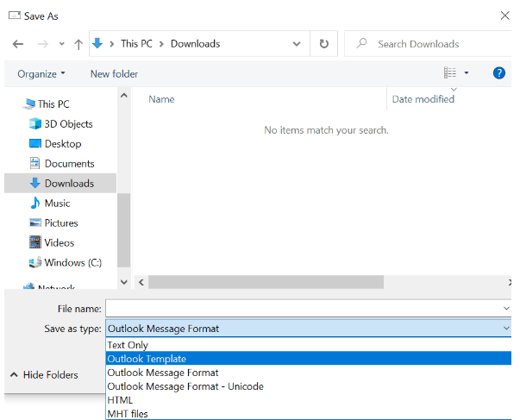Select Downloads in address path
Viewport: 520px width, 420px height.
[x=196, y=44]
